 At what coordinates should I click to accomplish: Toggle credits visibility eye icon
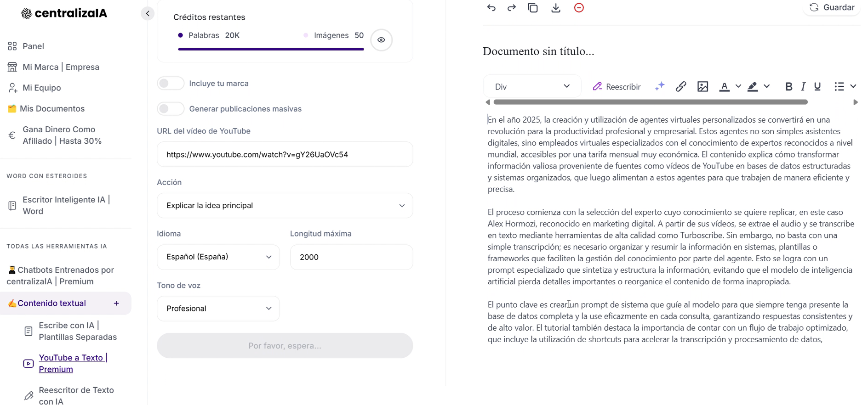[381, 40]
